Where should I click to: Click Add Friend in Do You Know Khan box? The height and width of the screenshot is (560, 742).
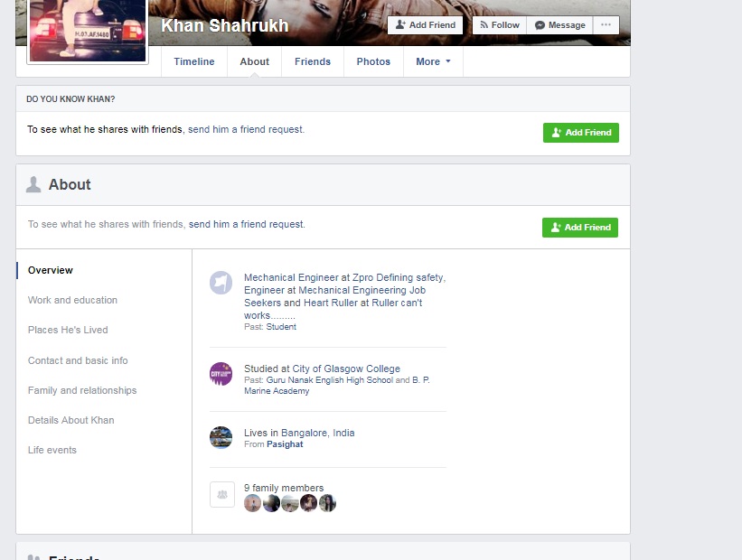[x=580, y=133]
